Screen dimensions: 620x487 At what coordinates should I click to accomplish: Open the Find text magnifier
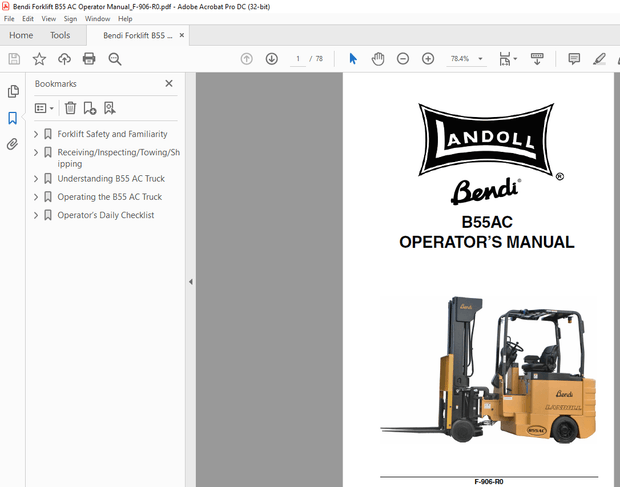[115, 59]
